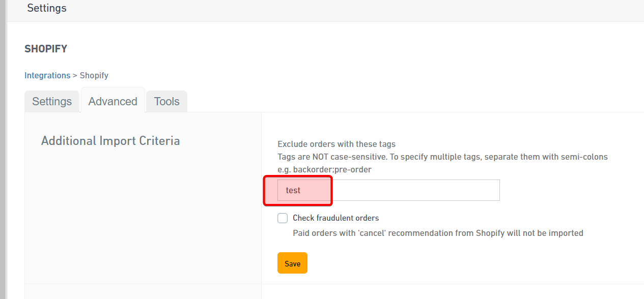The width and height of the screenshot is (644, 299).
Task: Click the 'Exclude orders with these tags' label
Action: [337, 144]
